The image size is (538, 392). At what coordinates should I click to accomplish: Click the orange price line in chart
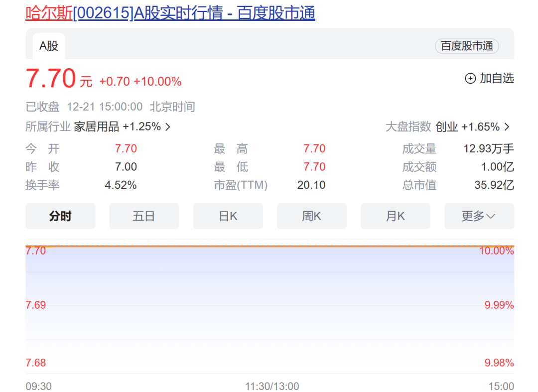click(x=269, y=246)
